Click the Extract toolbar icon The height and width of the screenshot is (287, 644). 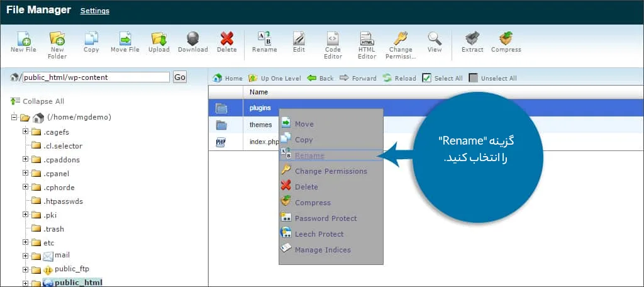point(472,38)
